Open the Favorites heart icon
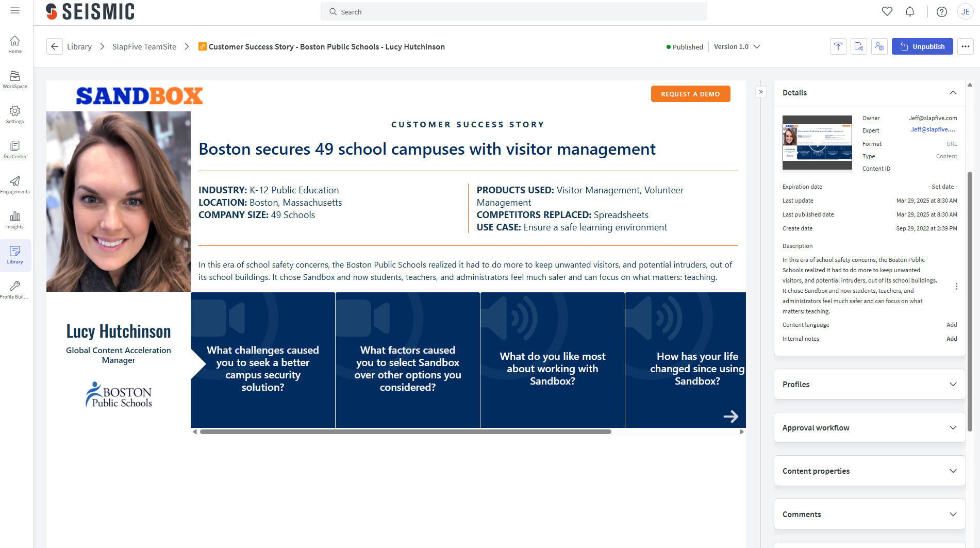 coord(887,11)
